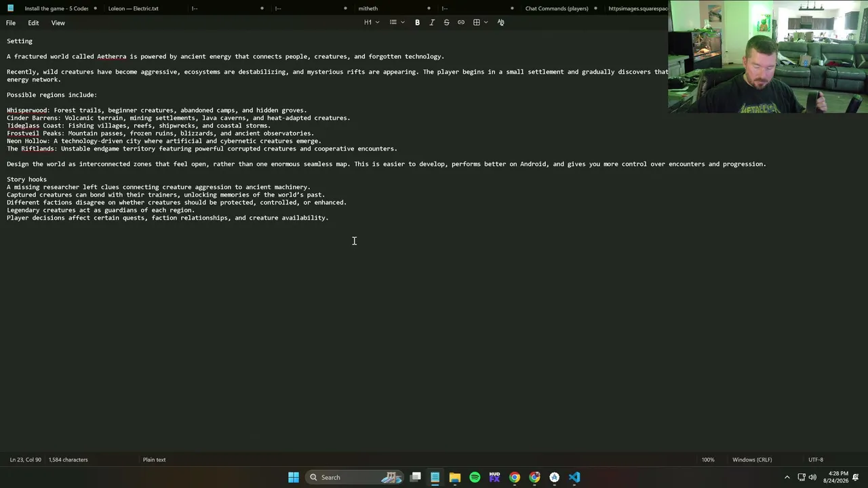Click the UTF-8 encoding indicator
The image size is (868, 488).
816,460
